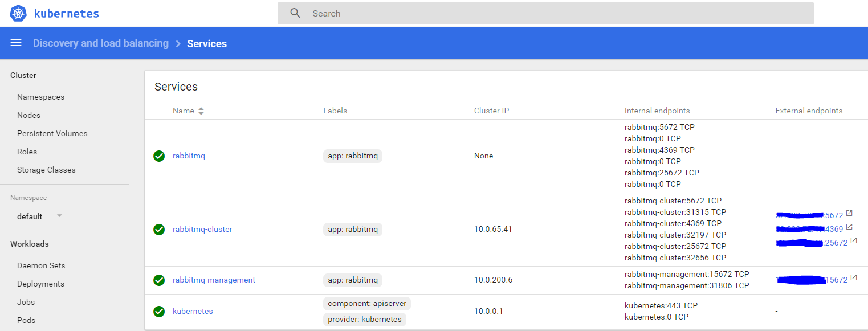This screenshot has height=331, width=868.
Task: Click the Services breadcrumb title
Action: click(x=207, y=44)
